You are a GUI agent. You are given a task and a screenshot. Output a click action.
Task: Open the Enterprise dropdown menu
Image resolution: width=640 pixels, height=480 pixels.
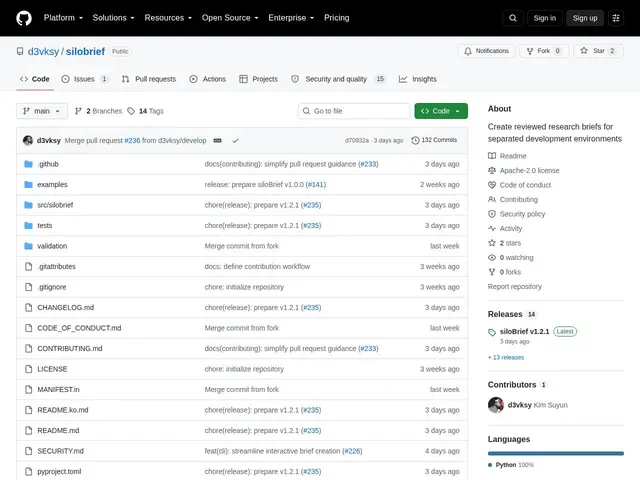click(x=291, y=18)
